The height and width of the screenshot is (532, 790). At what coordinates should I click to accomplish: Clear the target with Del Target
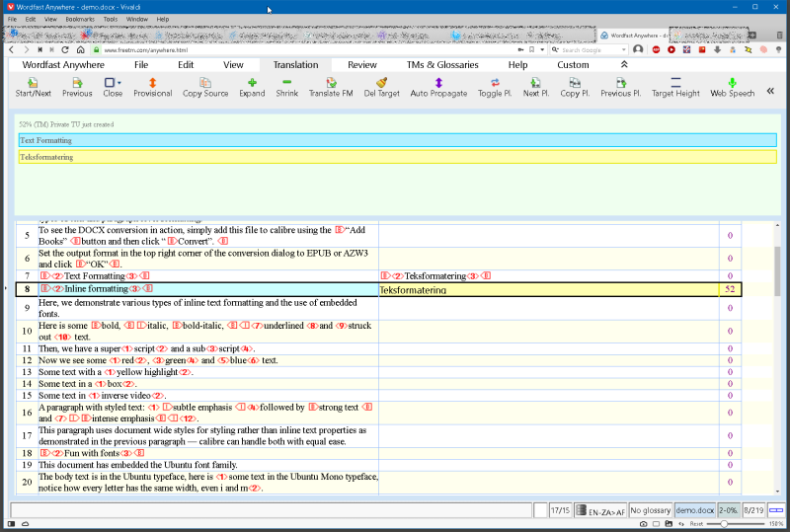pos(381,87)
